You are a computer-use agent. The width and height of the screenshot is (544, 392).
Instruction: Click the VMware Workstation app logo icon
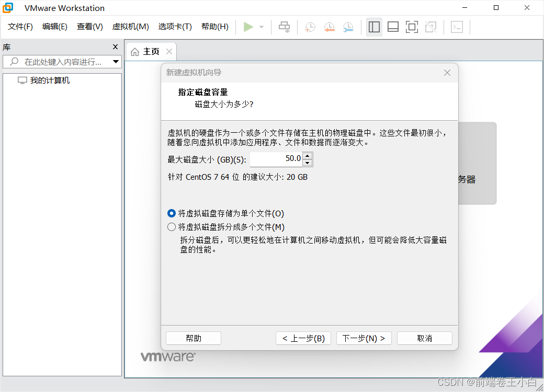(x=8, y=8)
